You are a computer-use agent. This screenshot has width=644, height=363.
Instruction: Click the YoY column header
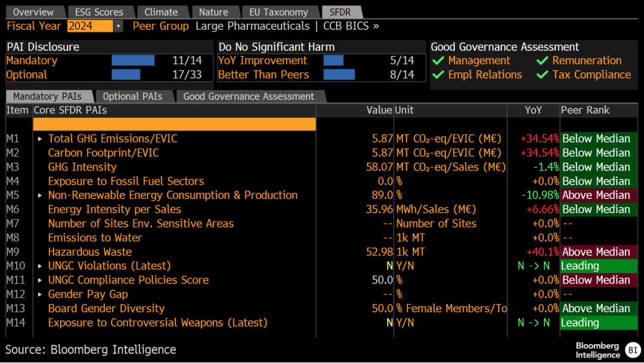coord(533,110)
